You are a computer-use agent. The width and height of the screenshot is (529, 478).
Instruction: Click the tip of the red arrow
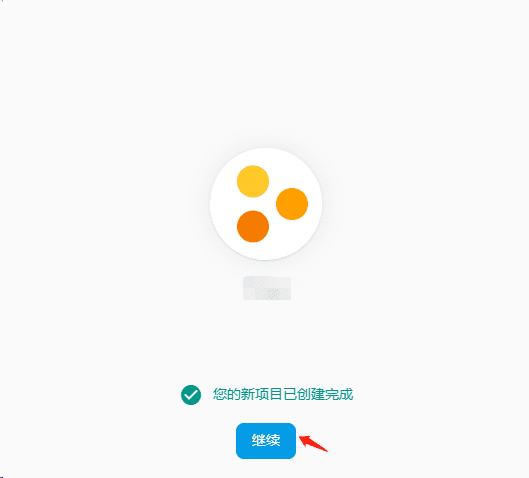coord(300,438)
